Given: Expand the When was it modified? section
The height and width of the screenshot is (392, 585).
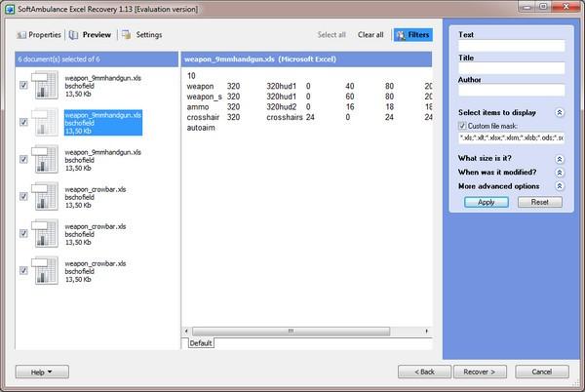Looking at the screenshot, I should [x=560, y=173].
